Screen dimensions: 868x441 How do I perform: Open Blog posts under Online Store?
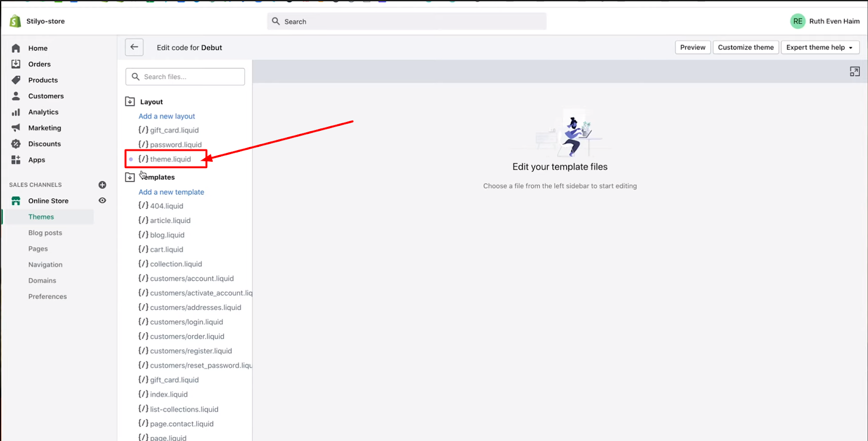point(45,233)
